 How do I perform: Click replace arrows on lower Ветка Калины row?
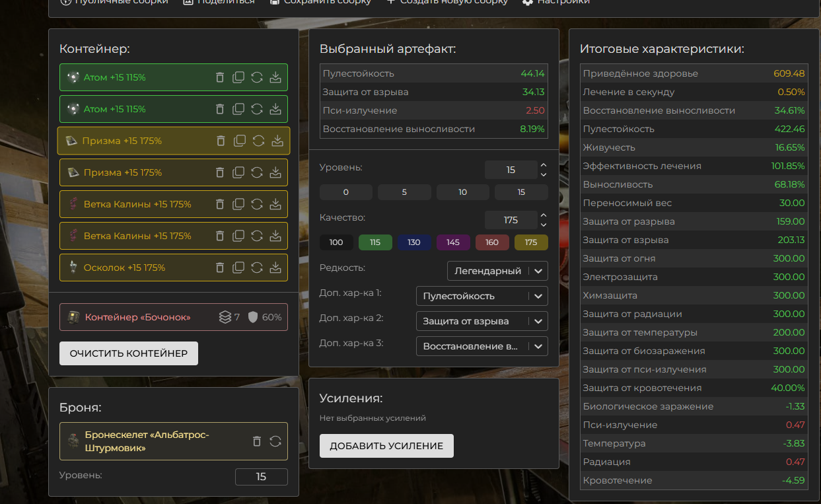click(257, 236)
